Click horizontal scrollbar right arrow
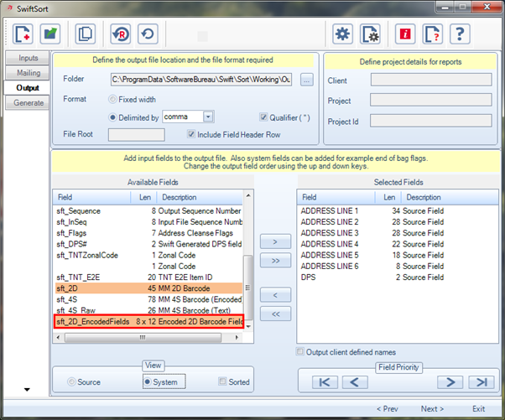The width and height of the screenshot is (505, 420). pos(237,337)
